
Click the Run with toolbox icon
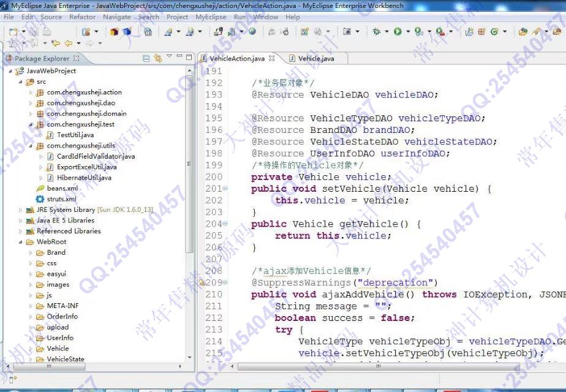(440, 32)
